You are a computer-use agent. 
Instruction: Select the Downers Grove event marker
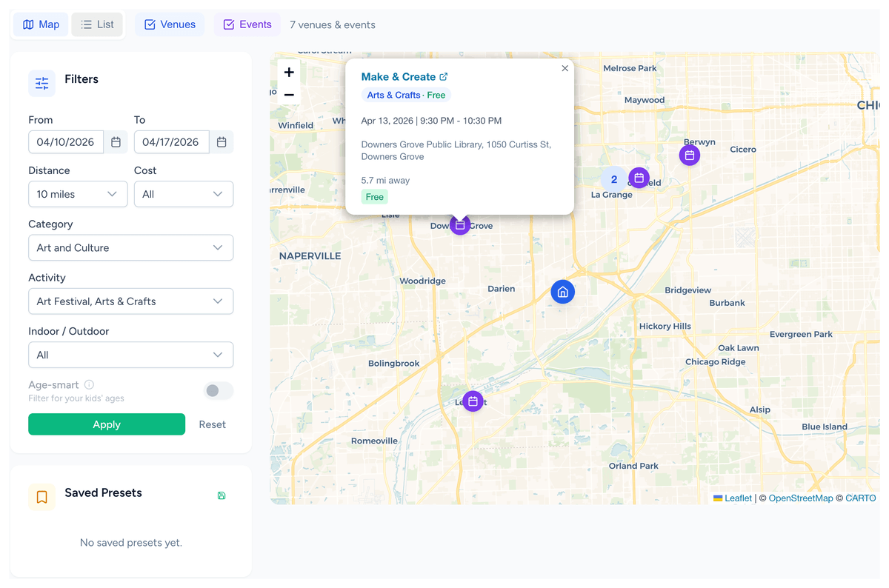[460, 224]
